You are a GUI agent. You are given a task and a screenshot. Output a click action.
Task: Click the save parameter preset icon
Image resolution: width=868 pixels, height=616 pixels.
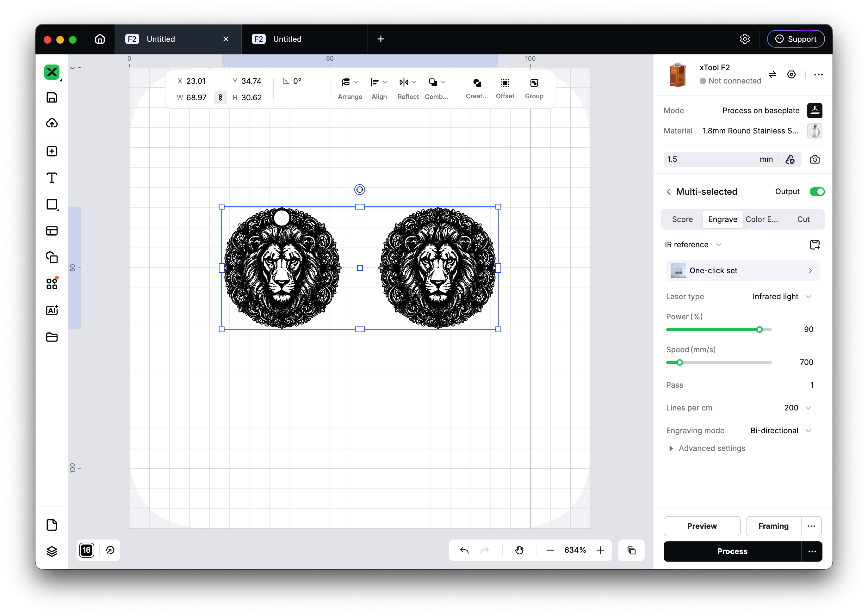(815, 245)
